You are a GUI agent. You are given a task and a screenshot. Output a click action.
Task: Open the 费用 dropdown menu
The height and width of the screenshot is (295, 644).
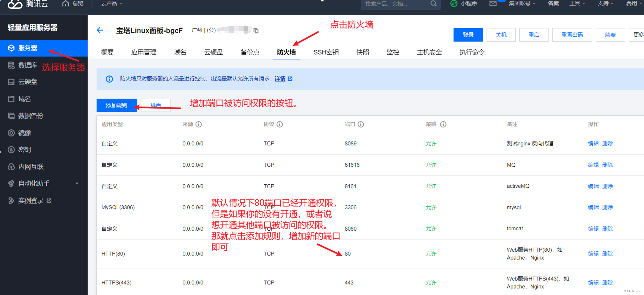(x=634, y=4)
